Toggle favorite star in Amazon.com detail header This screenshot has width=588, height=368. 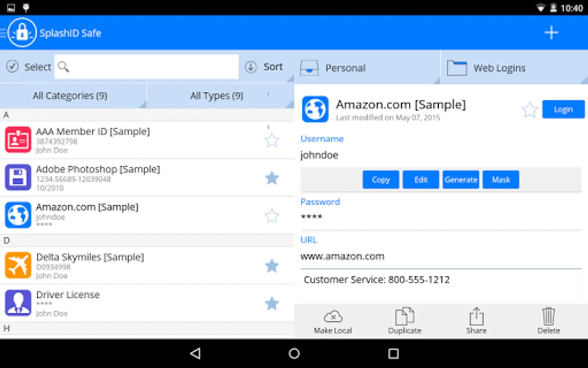tap(530, 110)
